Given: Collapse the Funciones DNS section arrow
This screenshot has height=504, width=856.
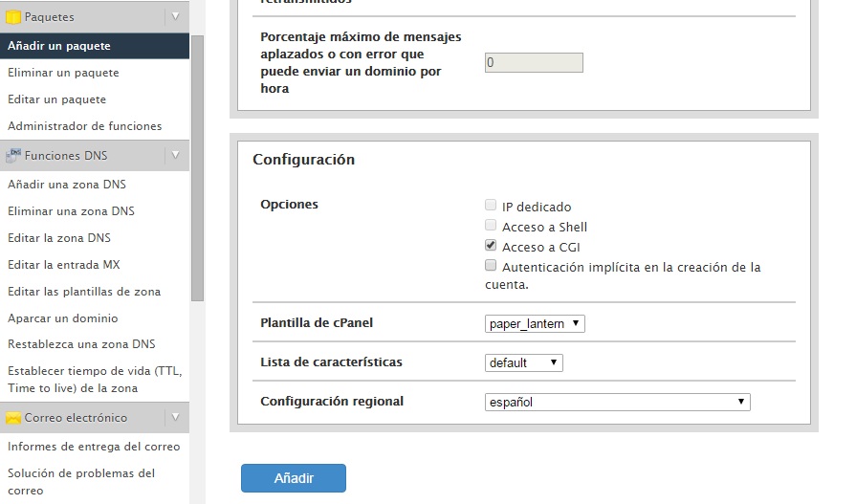Looking at the screenshot, I should [x=175, y=156].
